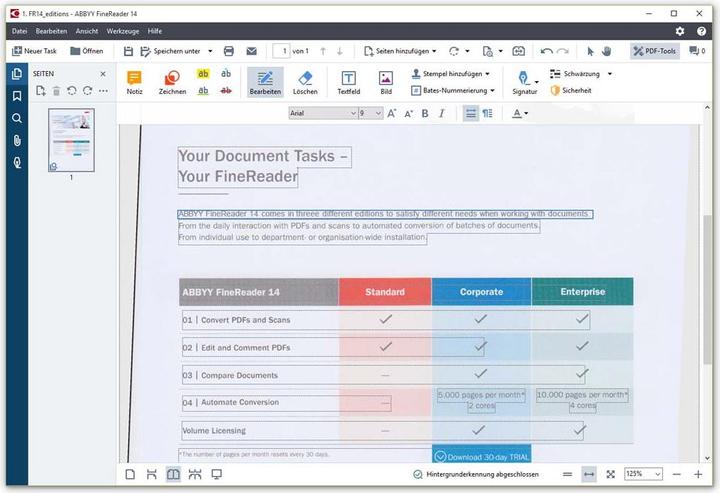This screenshot has height=493, width=720.
Task: Toggle paragraph direction formatting
Action: pos(488,113)
